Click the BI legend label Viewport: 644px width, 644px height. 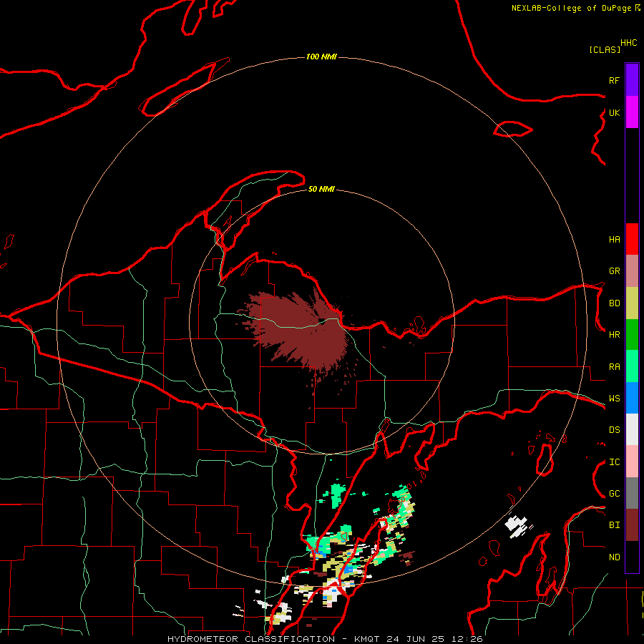(614, 525)
